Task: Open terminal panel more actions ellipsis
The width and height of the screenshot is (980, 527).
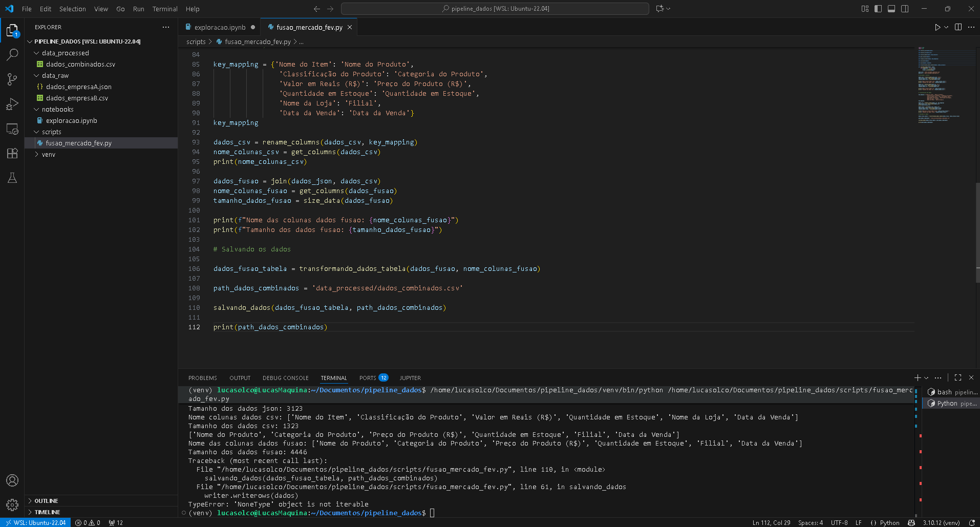Action: pos(938,377)
